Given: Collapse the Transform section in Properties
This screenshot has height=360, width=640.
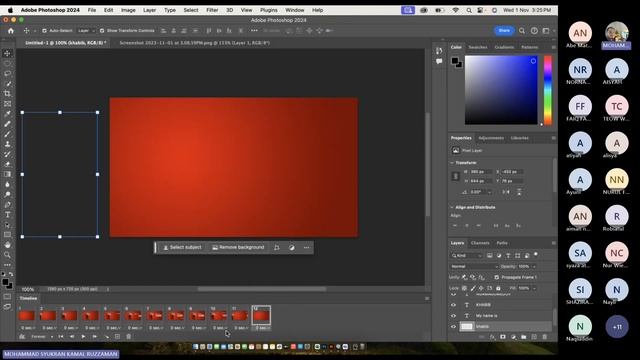Looking at the screenshot, I should tap(452, 162).
